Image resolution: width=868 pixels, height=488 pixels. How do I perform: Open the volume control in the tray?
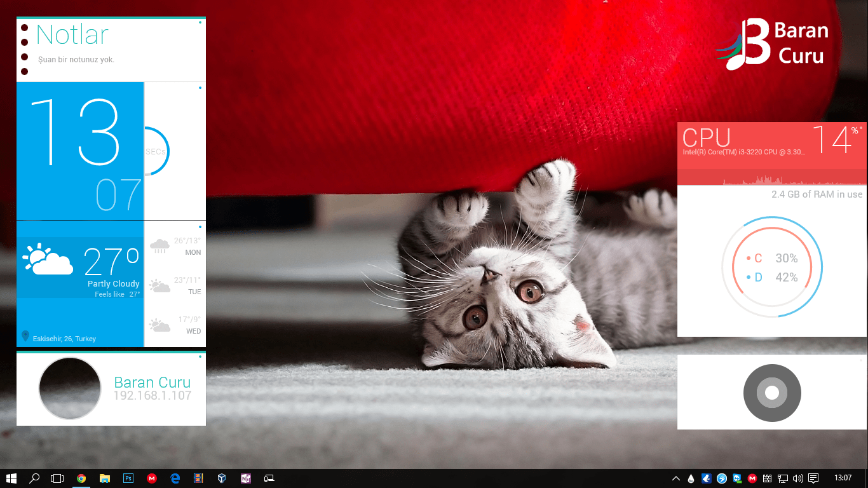pyautogui.click(x=798, y=478)
